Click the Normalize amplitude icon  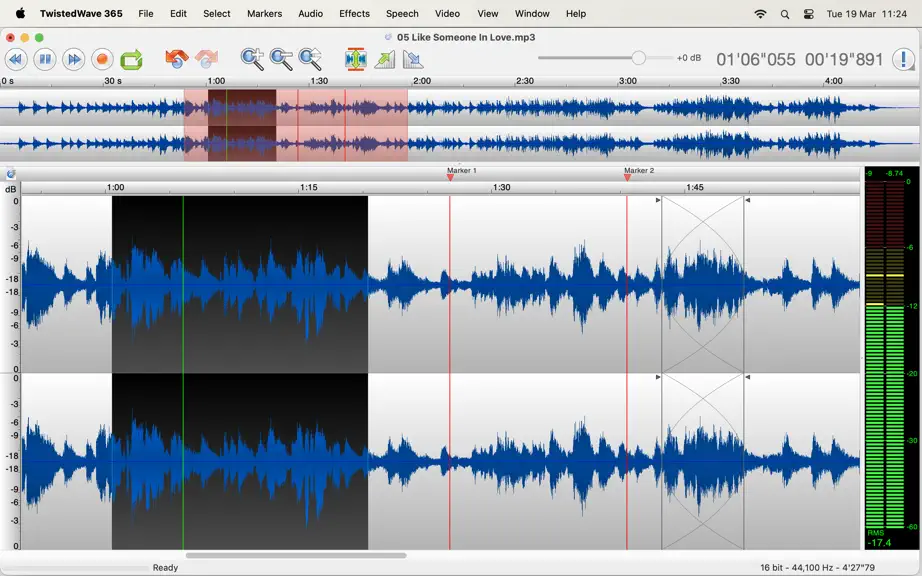[x=356, y=59]
